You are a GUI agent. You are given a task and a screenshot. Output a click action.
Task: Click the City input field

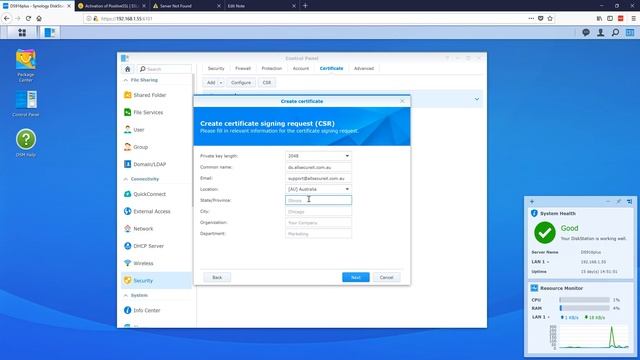click(x=318, y=211)
